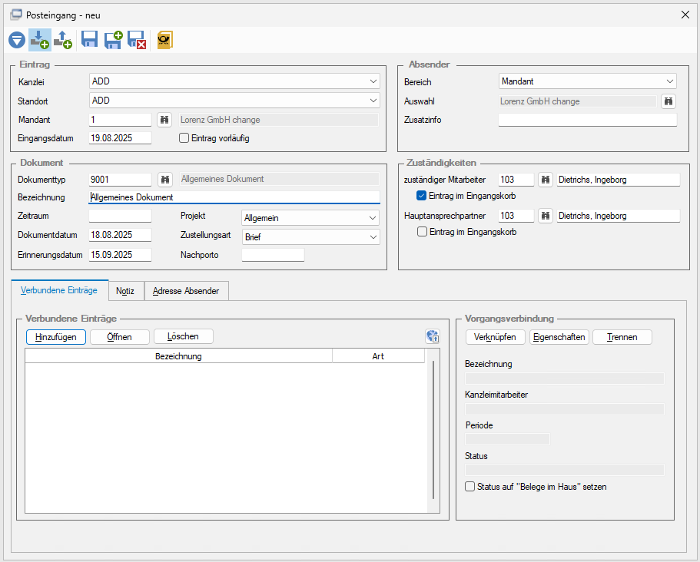The height and width of the screenshot is (562, 700).
Task: Click the yellow post horn book icon
Action: tap(165, 40)
